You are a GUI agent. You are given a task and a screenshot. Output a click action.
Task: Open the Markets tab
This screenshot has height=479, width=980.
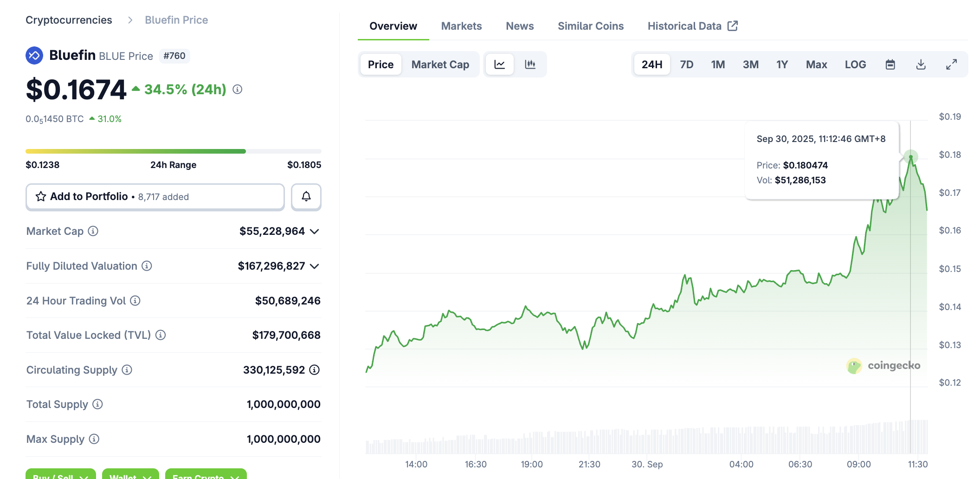461,26
